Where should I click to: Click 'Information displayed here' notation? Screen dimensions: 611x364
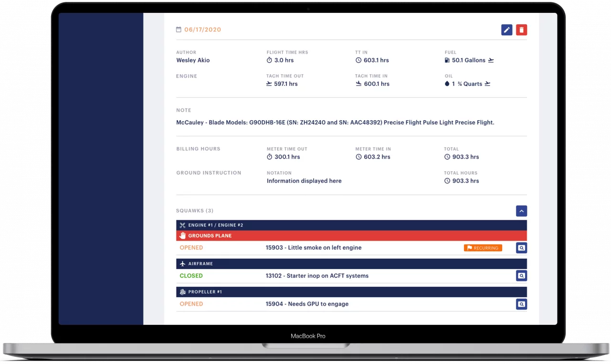tap(304, 181)
